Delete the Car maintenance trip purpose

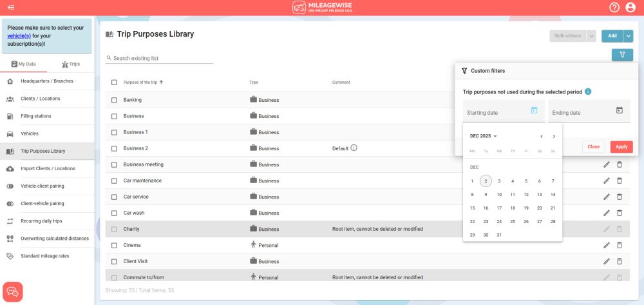[x=620, y=181]
